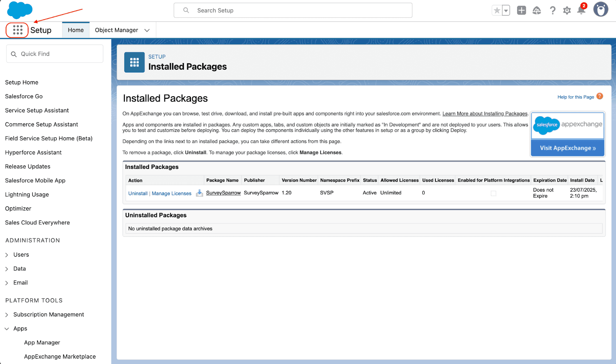616x364 pixels.
Task: Click the Visit AppExchange button
Action: tap(567, 148)
